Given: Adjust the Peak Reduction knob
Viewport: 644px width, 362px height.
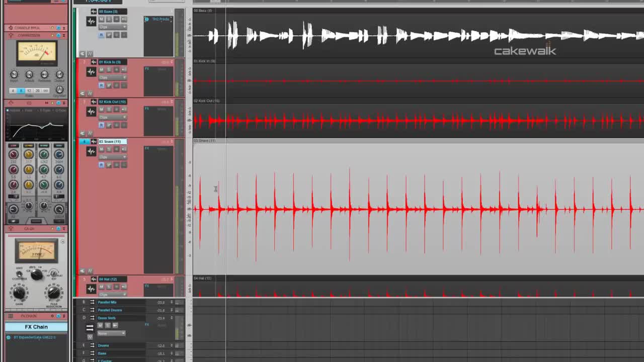Looking at the screenshot, I should tap(54, 292).
